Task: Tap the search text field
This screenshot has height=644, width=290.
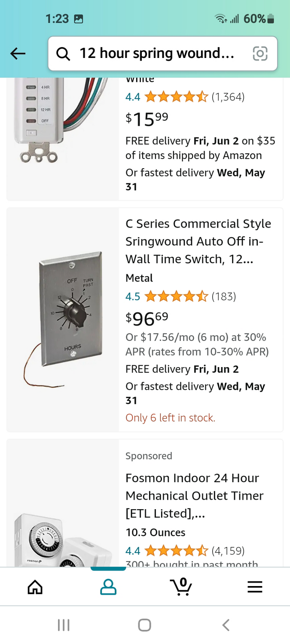Action: click(x=157, y=54)
